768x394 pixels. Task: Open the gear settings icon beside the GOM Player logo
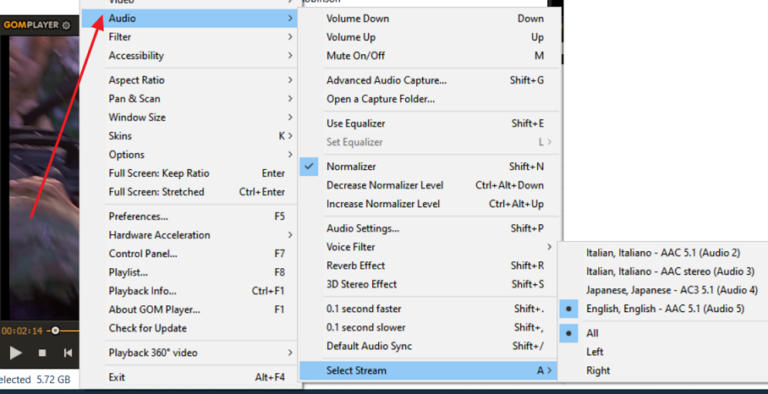66,25
